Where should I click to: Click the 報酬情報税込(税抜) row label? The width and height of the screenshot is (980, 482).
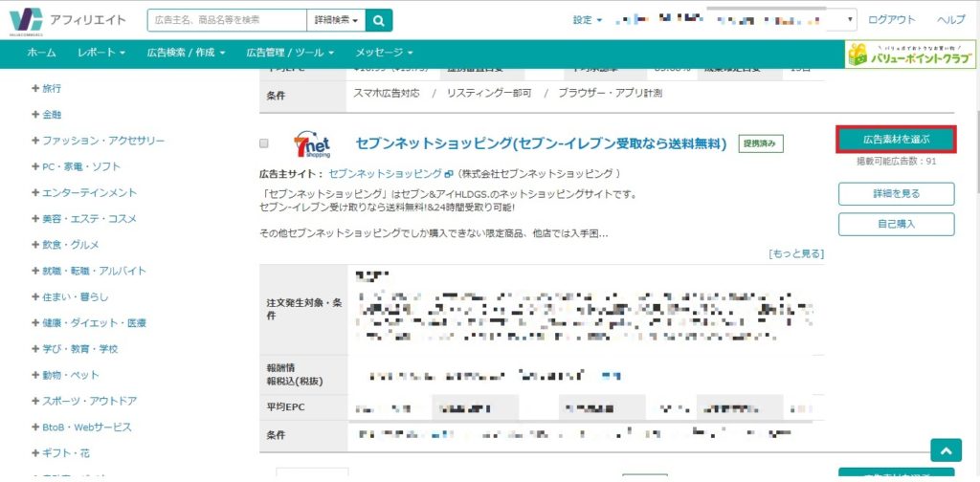point(297,375)
